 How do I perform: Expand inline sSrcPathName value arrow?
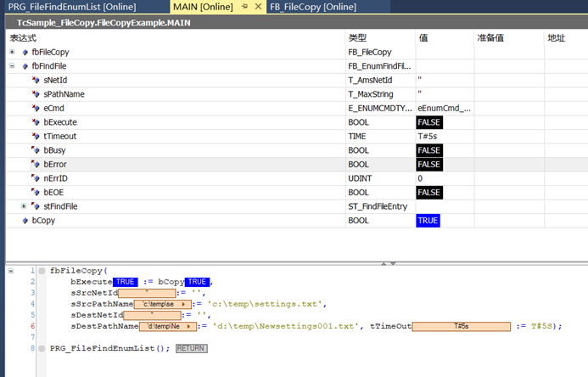tap(183, 304)
